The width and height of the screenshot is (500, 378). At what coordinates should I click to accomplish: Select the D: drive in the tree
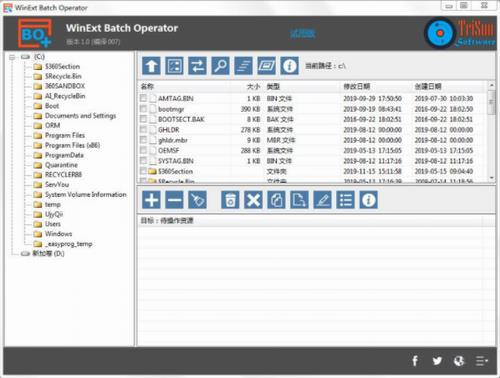(x=48, y=253)
